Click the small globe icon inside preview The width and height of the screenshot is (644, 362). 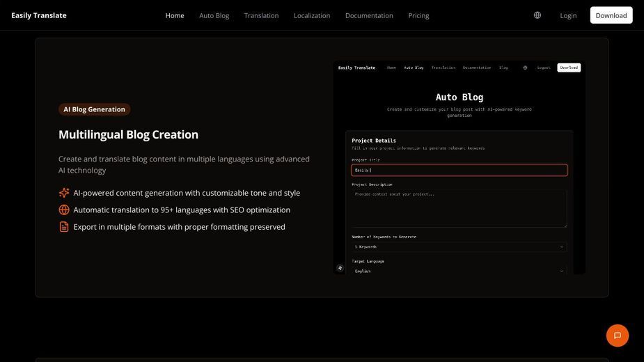[525, 68]
